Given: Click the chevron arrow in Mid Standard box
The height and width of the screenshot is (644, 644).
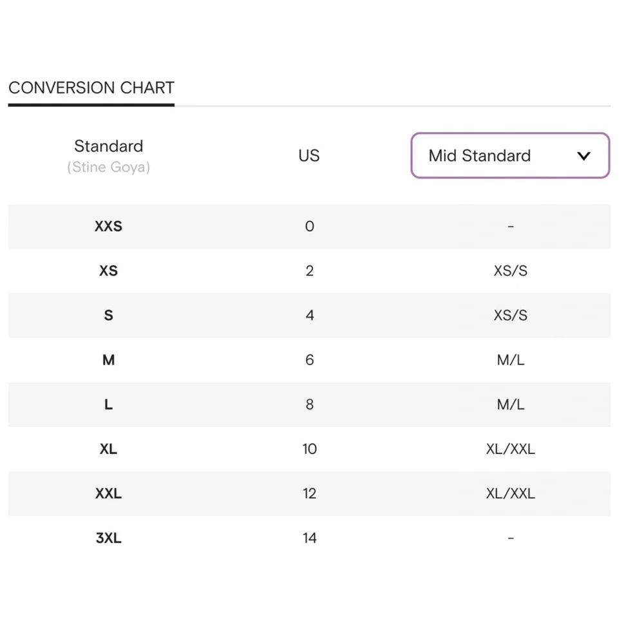Looking at the screenshot, I should [x=583, y=156].
